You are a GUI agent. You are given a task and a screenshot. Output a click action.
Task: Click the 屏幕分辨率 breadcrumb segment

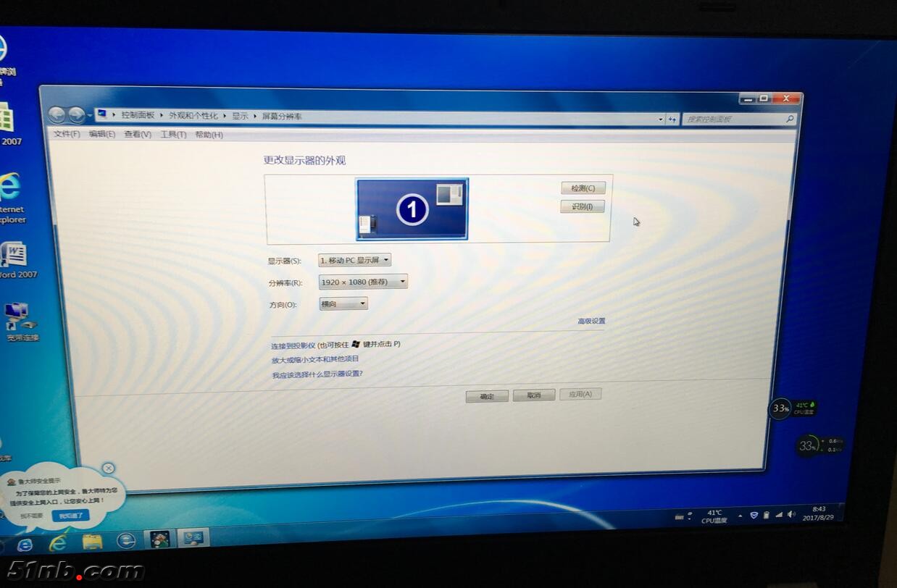point(282,117)
